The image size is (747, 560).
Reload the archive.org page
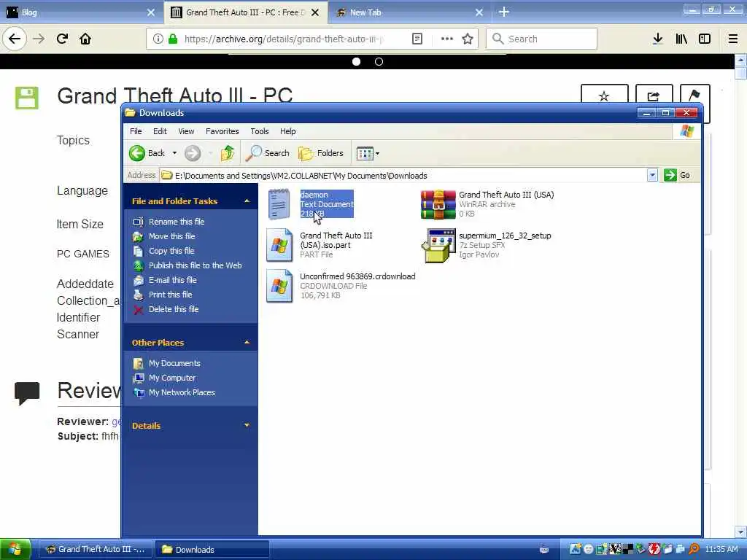tap(62, 39)
